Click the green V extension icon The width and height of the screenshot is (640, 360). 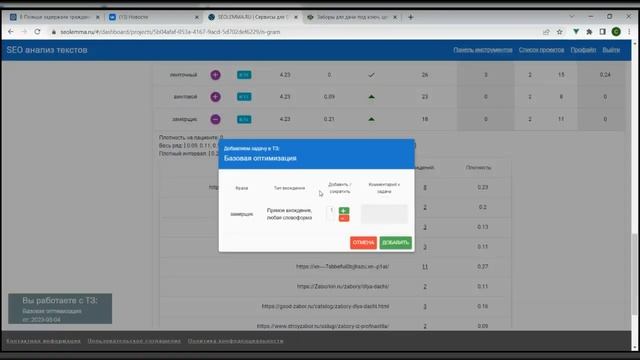pyautogui.click(x=576, y=32)
